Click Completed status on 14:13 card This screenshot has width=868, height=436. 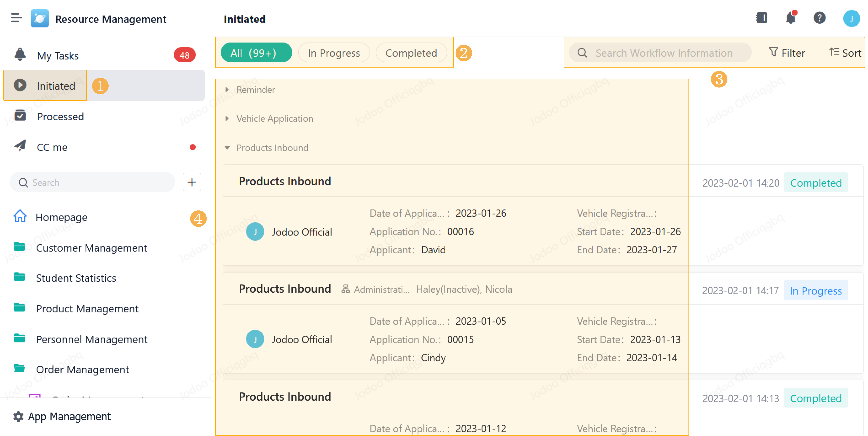coord(815,398)
